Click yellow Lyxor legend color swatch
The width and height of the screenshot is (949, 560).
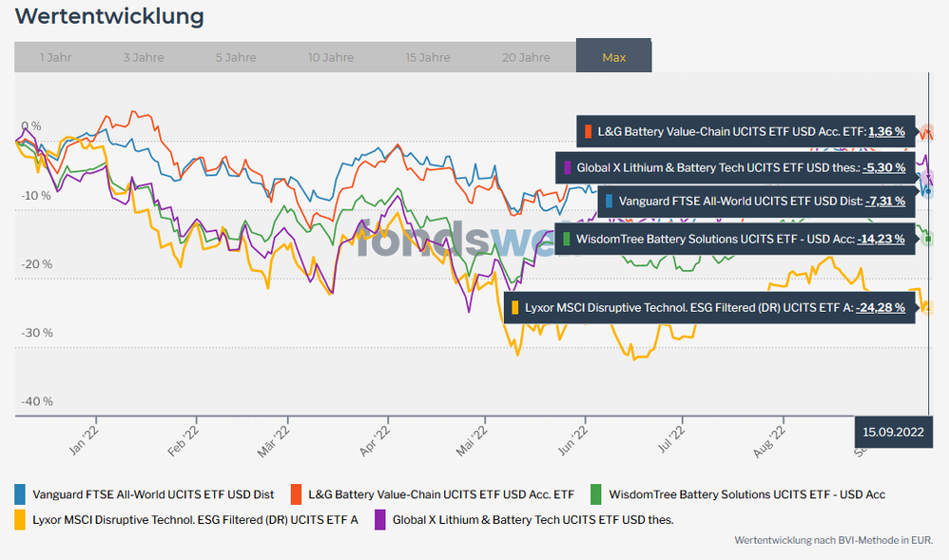point(20,519)
